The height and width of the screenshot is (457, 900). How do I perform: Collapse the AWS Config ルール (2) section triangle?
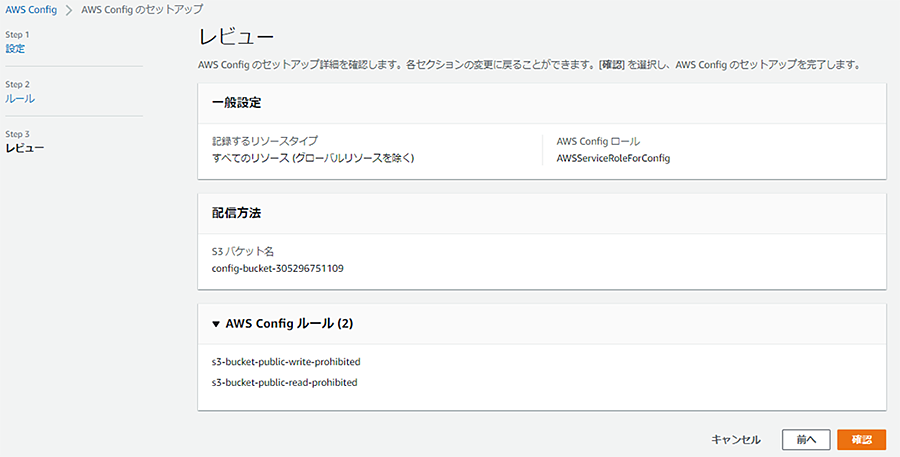point(216,324)
